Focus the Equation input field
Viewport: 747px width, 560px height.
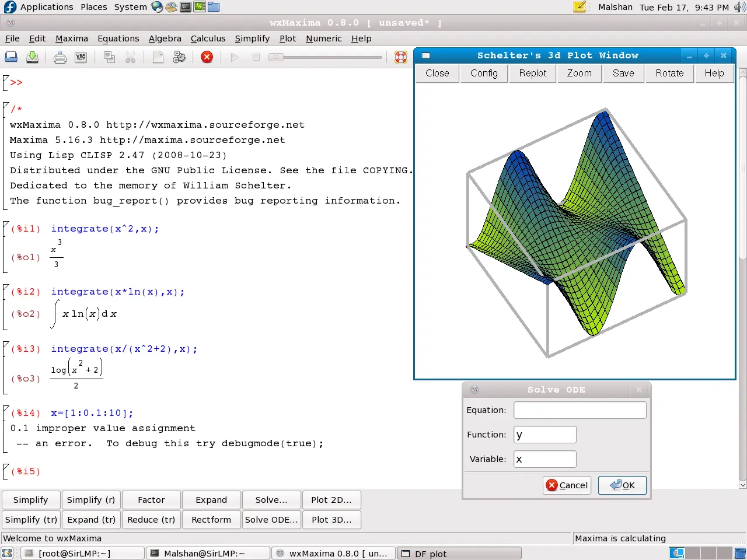tap(580, 410)
